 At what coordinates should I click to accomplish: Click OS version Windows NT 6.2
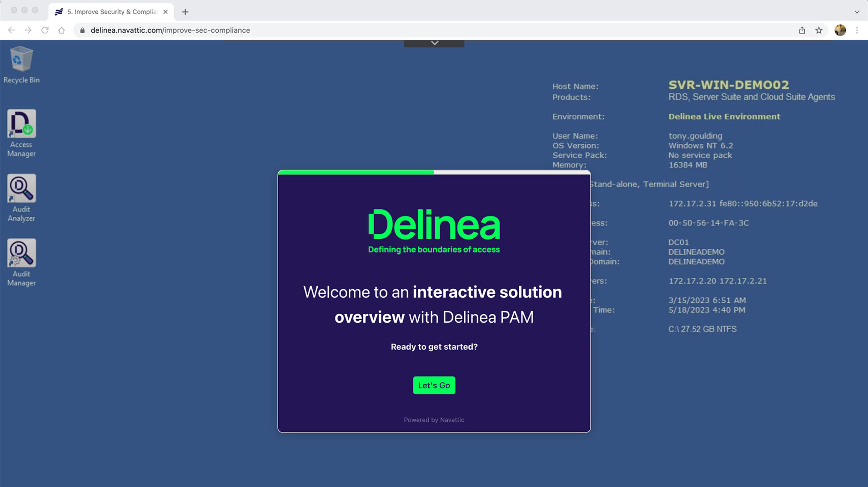[700, 146]
